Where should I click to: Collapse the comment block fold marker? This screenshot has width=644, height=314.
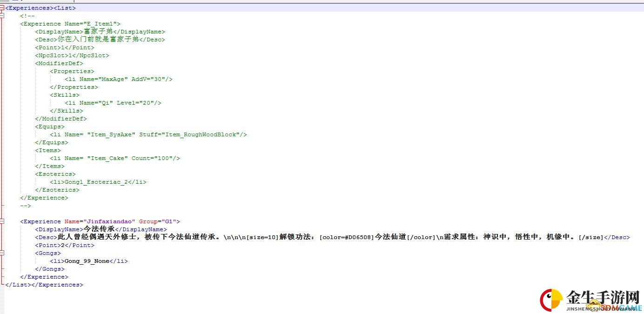click(2, 16)
